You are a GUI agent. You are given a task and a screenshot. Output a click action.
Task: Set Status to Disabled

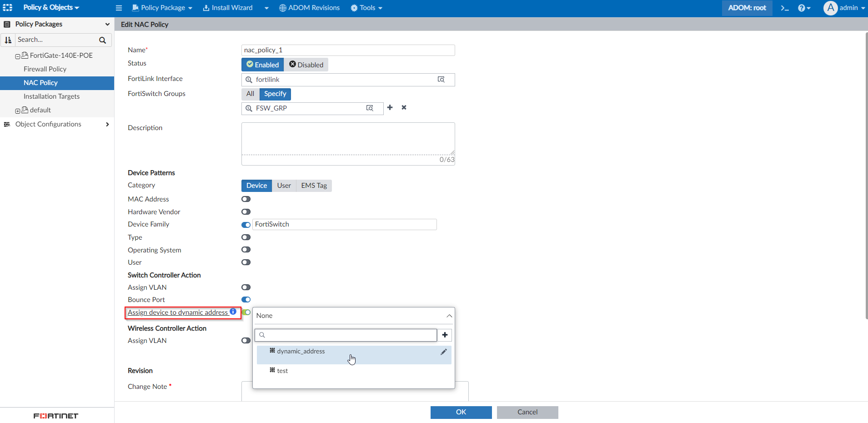coord(306,65)
